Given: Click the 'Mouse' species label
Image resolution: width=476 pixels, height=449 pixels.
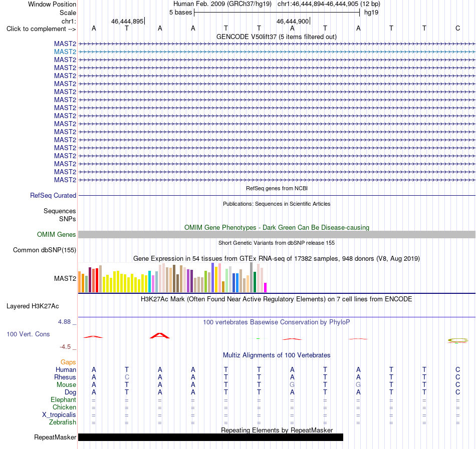Looking at the screenshot, I should pyautogui.click(x=66, y=385).
